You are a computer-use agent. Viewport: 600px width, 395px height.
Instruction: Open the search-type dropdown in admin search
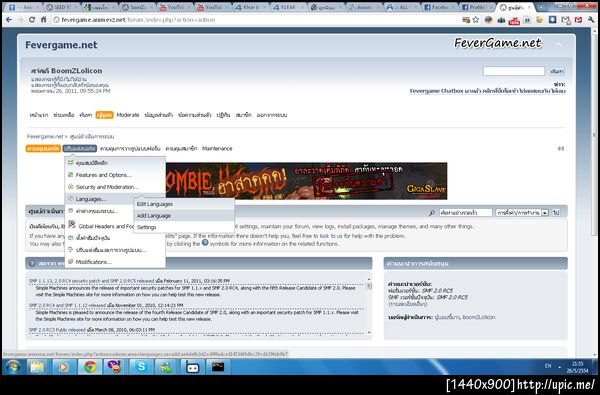(x=522, y=212)
